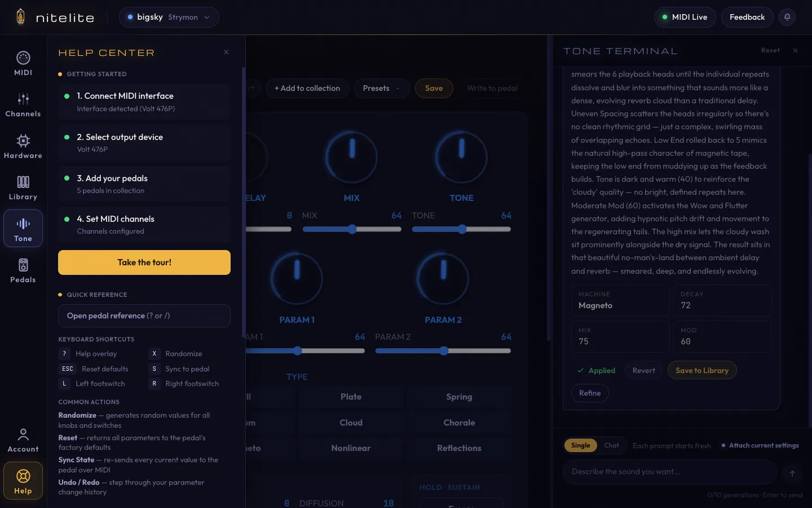This screenshot has width=812, height=508.
Task: Select the Tone sidebar item
Action: click(23, 229)
